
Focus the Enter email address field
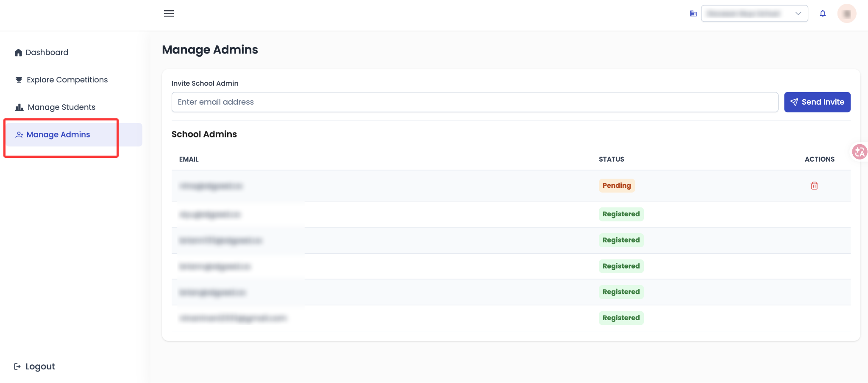(x=475, y=102)
